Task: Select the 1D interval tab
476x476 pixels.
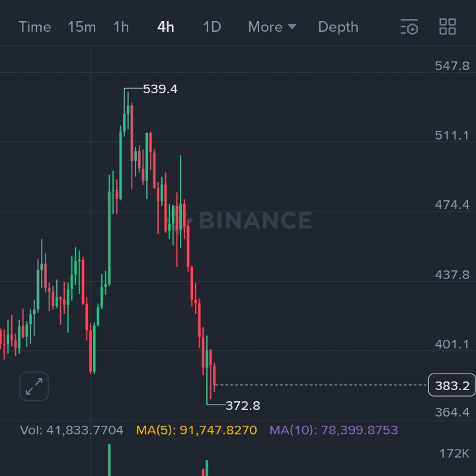Action: (212, 27)
